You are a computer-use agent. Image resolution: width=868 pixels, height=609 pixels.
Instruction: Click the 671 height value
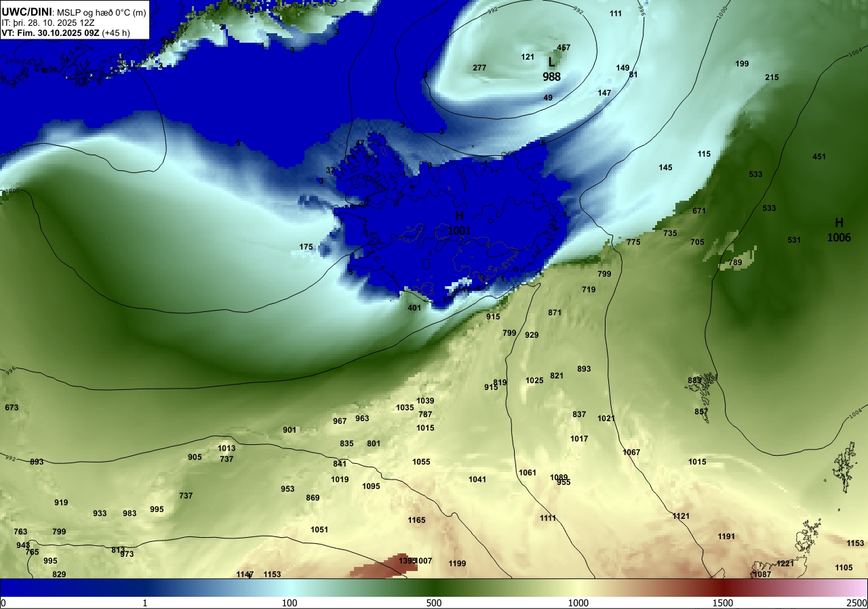[699, 211]
